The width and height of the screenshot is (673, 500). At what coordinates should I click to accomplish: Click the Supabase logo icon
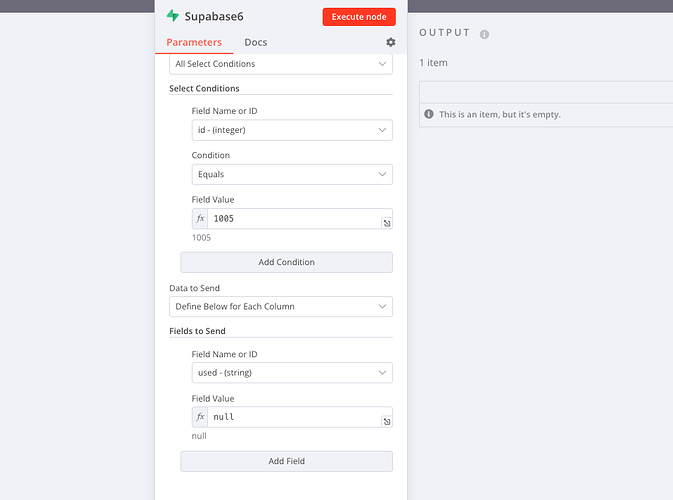(173, 16)
